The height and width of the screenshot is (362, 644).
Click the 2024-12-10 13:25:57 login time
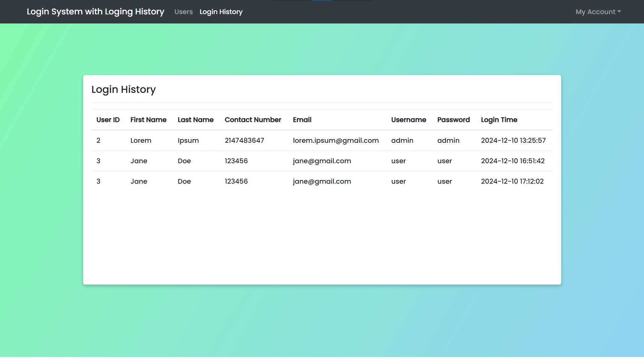tap(513, 140)
